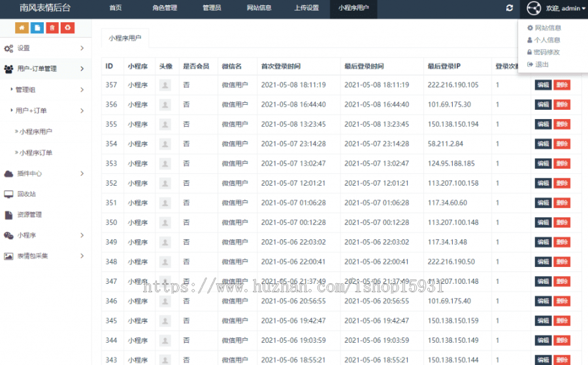Open 回收站 monitor icon in sidebar
588x365 pixels.
9,194
